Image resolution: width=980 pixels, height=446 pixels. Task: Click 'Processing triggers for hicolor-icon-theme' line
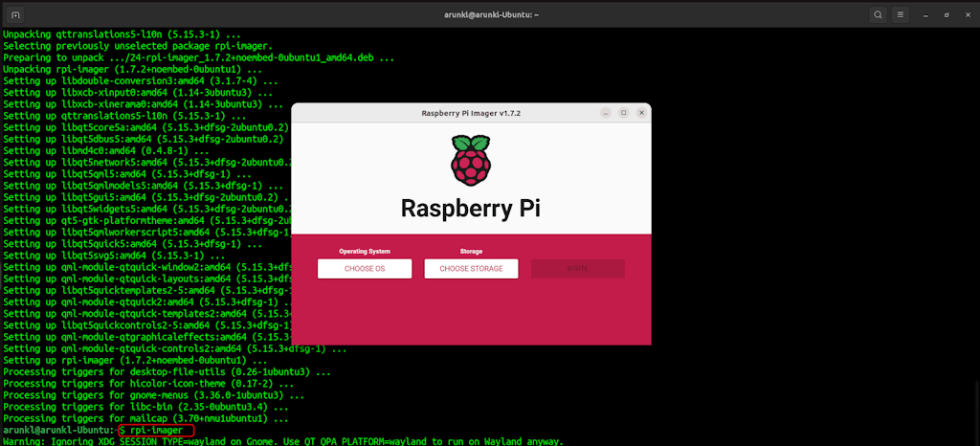click(148, 384)
